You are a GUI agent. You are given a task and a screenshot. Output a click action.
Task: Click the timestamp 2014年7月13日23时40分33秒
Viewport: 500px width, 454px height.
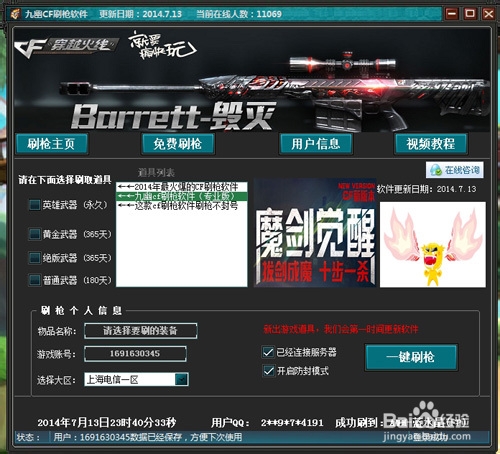pos(107,422)
